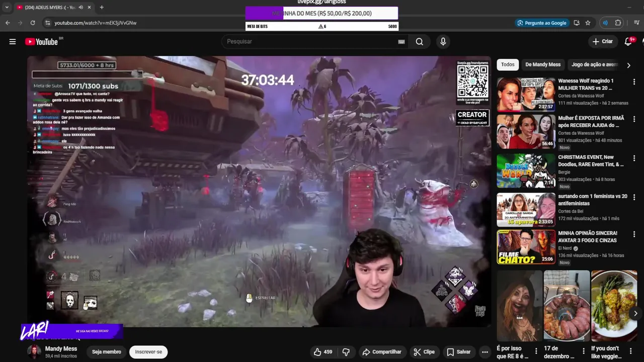This screenshot has width=644, height=362.
Task: Click the 'Bergie' channel name
Action: coord(565,172)
